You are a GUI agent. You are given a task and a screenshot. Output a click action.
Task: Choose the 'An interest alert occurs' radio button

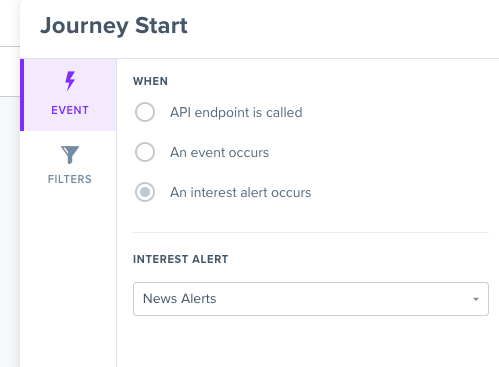tap(145, 192)
